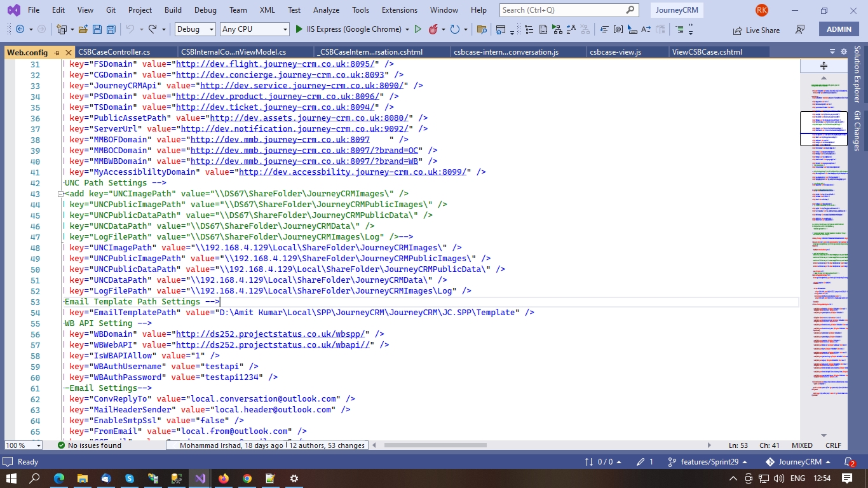
Task: Click the split editor handle above the scrollbar
Action: click(x=824, y=65)
